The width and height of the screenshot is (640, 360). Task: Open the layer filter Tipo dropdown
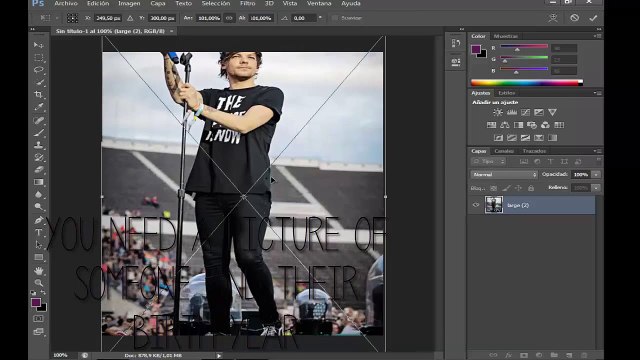[x=488, y=162]
